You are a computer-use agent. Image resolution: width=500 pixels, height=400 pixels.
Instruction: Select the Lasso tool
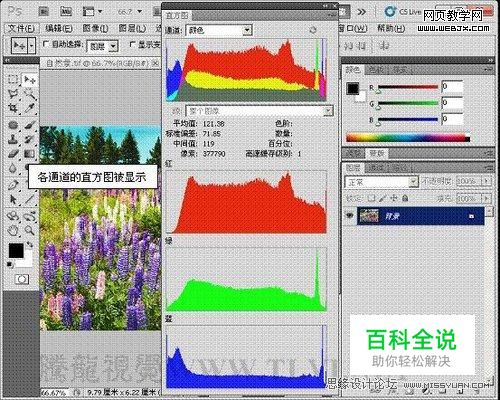pyautogui.click(x=13, y=94)
